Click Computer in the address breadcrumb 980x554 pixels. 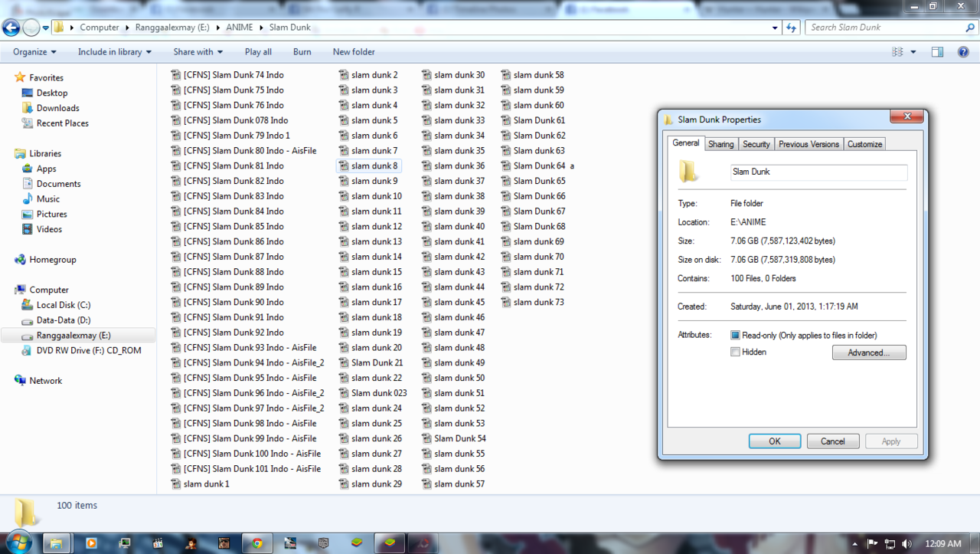[100, 28]
